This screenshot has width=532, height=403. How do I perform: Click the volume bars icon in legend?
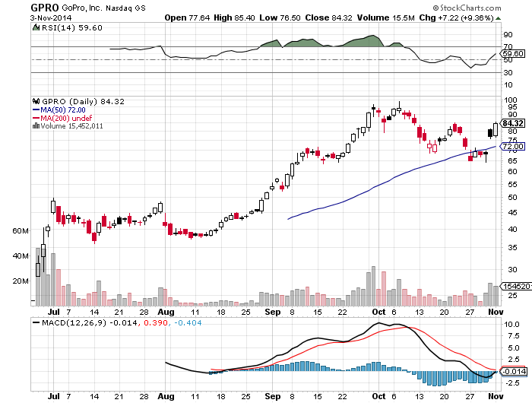(36, 126)
